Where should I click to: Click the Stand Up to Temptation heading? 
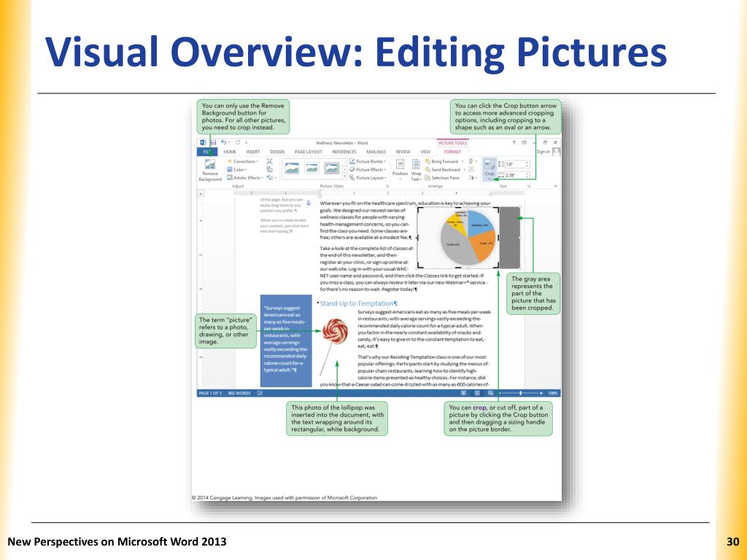(x=357, y=303)
